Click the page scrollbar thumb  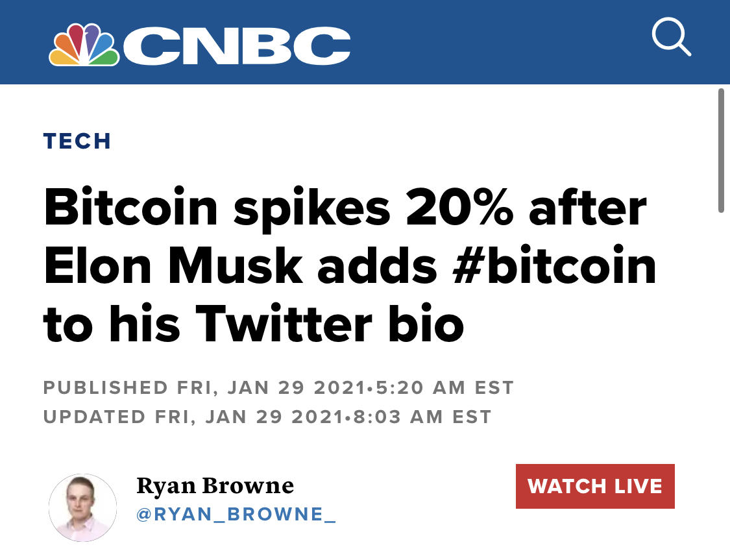pyautogui.click(x=721, y=151)
